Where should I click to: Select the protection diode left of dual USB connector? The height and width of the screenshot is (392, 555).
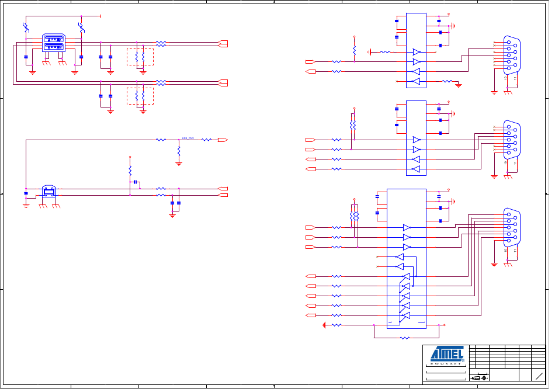pyautogui.click(x=26, y=27)
